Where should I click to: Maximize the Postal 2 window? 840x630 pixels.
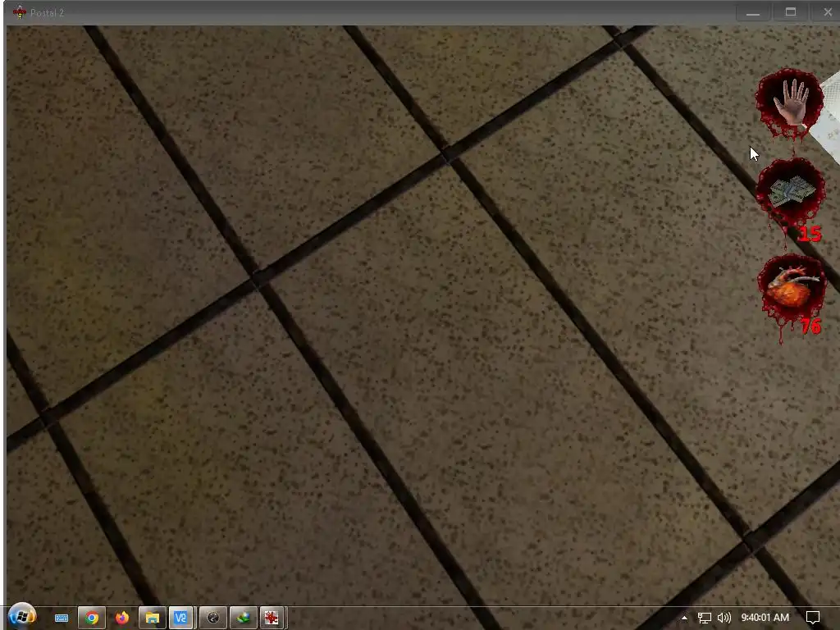(x=791, y=12)
